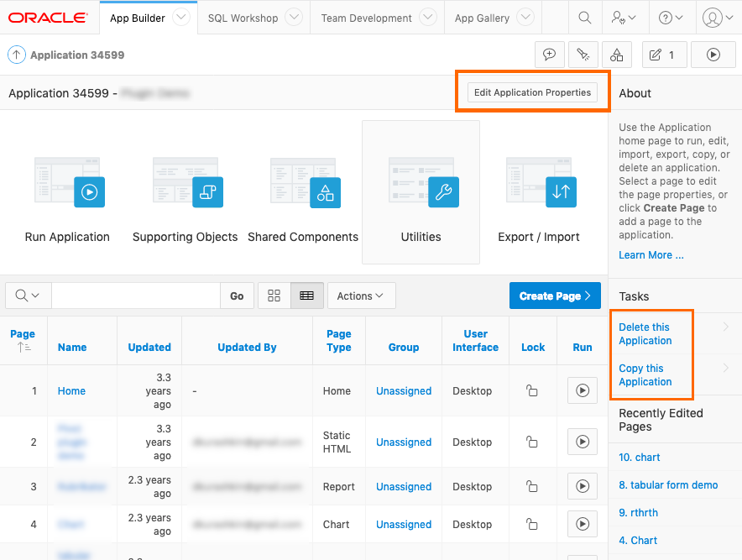Sort by the Name column header
The width and height of the screenshot is (742, 560).
coord(72,347)
